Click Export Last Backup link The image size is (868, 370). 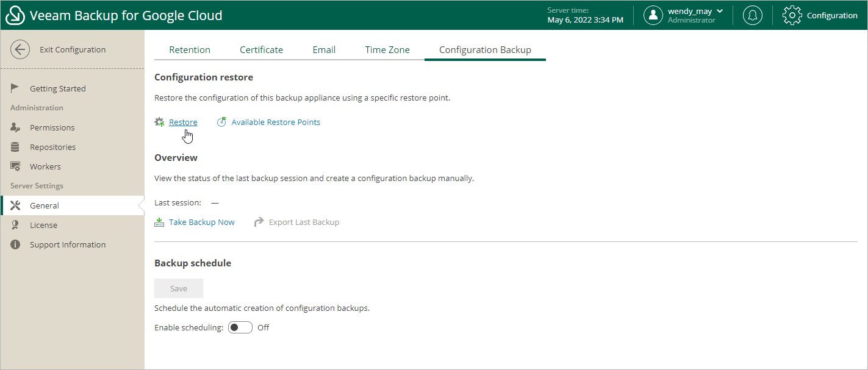pos(304,222)
